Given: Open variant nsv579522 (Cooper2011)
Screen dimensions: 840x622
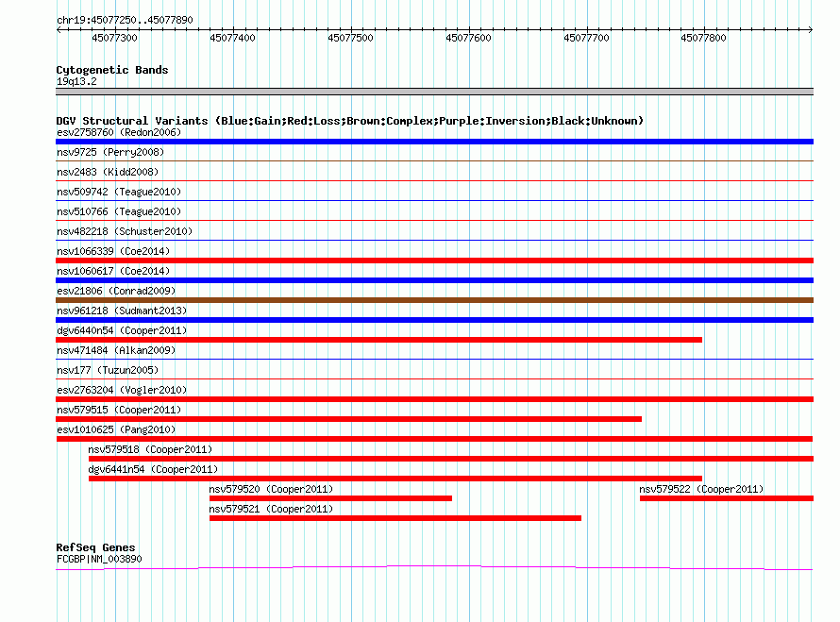Looking at the screenshot, I should pyautogui.click(x=701, y=489).
